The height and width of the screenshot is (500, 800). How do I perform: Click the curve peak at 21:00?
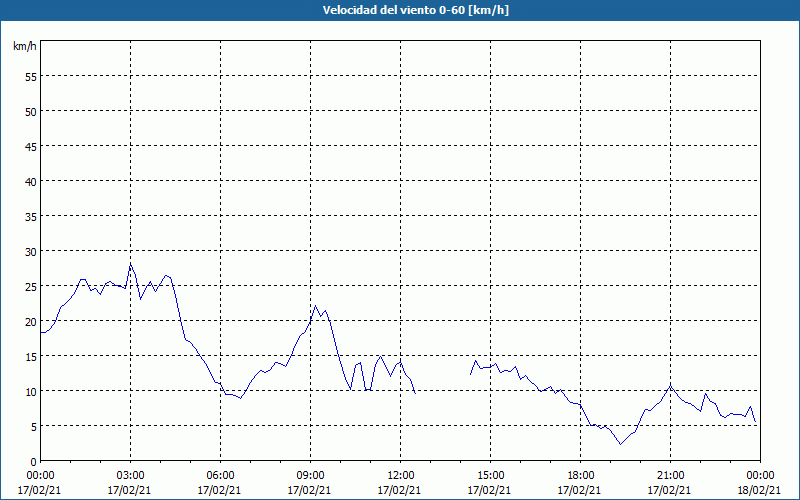(x=671, y=386)
